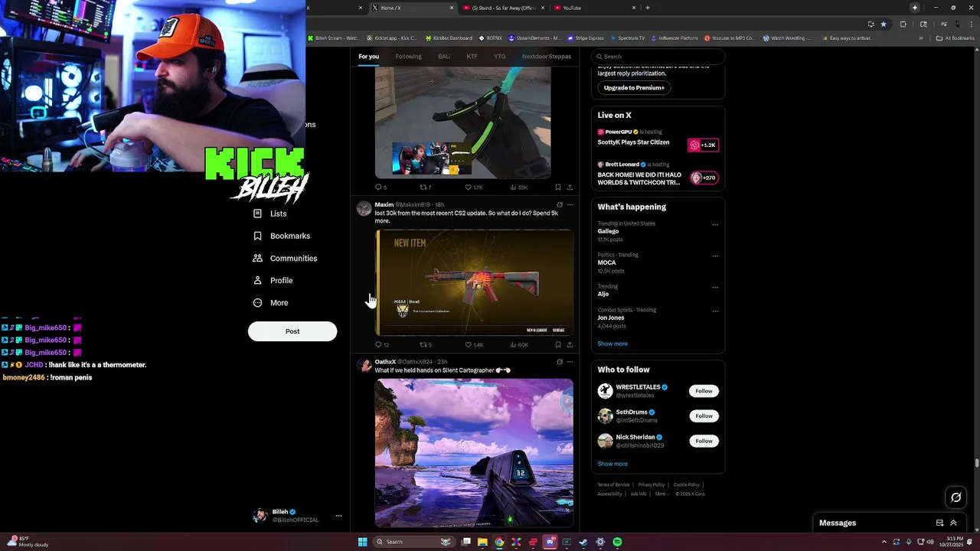Open Bookmarks in the X sidebar
This screenshot has height=551, width=980.
[x=281, y=236]
